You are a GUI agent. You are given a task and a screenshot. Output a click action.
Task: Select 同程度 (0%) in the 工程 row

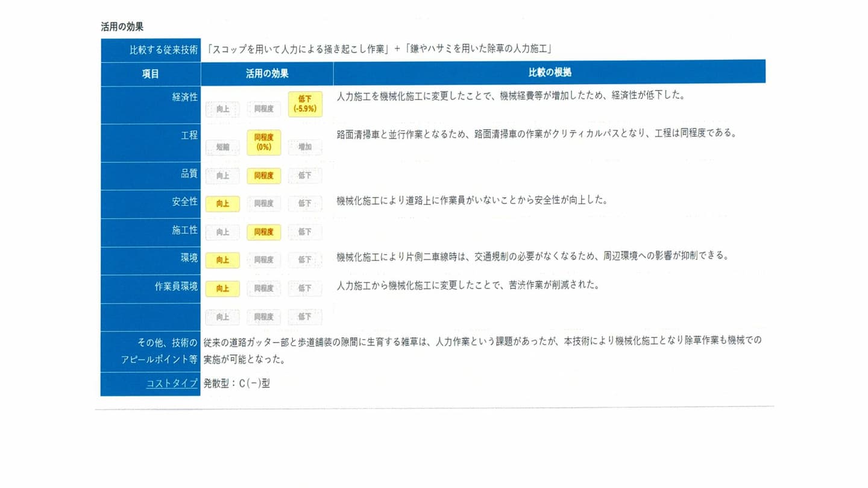coord(263,142)
